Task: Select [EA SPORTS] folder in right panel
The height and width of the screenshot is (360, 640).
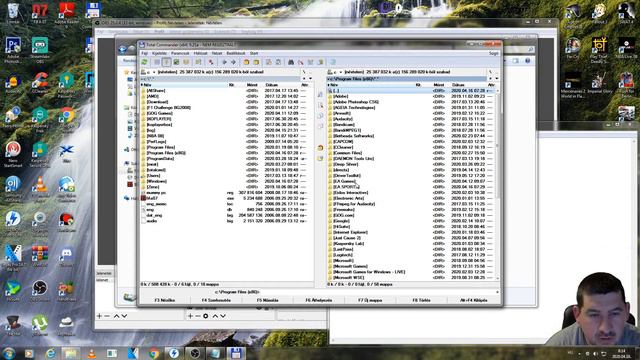Action: [346, 187]
